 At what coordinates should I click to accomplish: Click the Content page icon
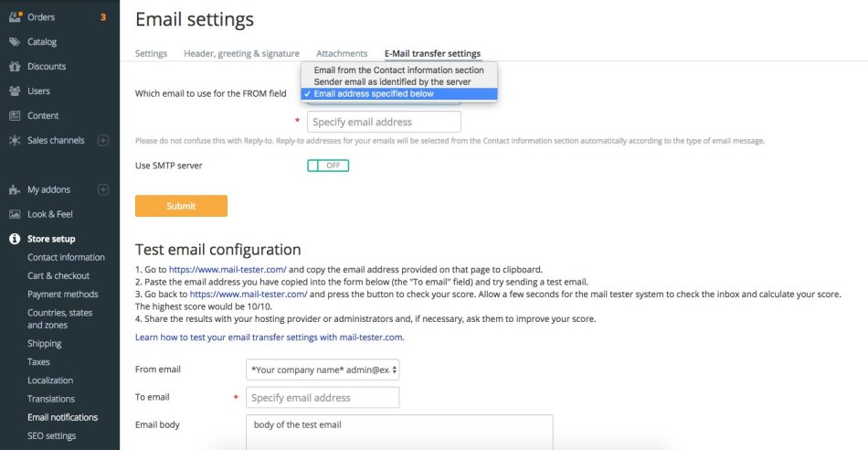tap(15, 116)
